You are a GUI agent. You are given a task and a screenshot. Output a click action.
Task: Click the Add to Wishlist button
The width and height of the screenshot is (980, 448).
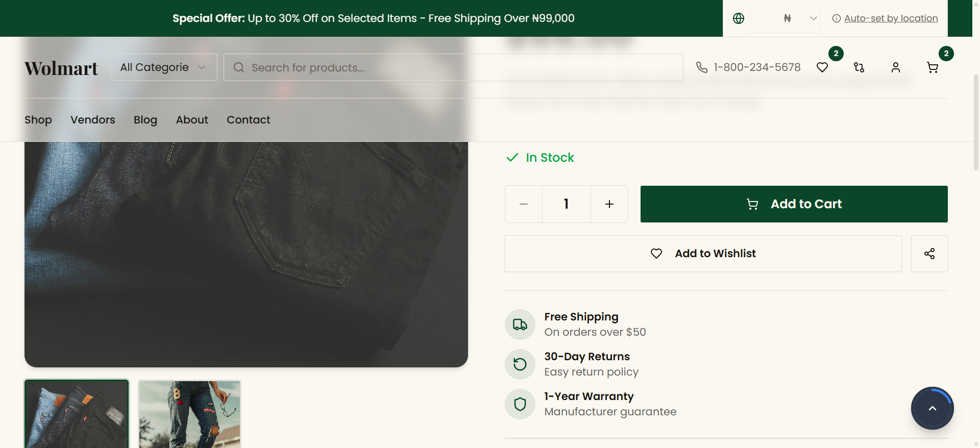point(703,253)
